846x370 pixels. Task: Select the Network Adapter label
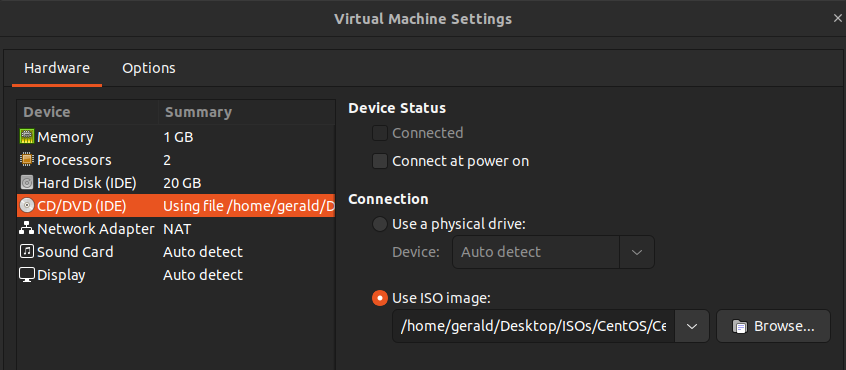point(96,229)
